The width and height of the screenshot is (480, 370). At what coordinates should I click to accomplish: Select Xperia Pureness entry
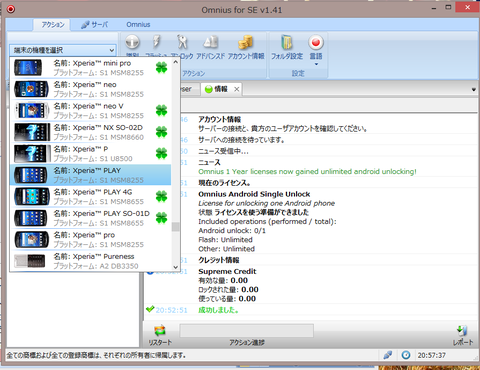pyautogui.click(x=91, y=261)
